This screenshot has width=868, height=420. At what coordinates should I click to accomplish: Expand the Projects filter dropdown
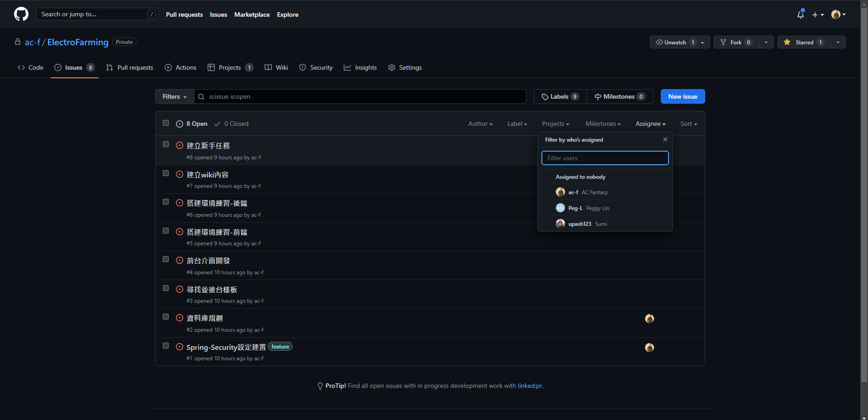click(x=555, y=124)
